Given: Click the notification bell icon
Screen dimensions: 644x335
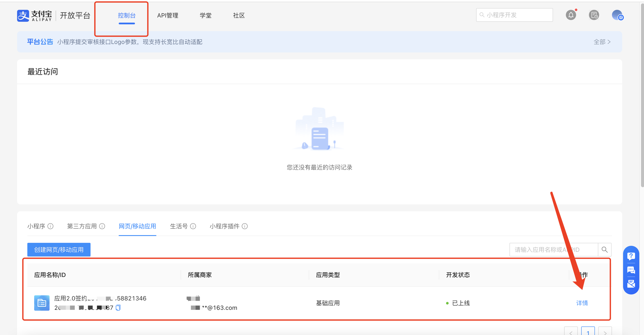Looking at the screenshot, I should 571,15.
